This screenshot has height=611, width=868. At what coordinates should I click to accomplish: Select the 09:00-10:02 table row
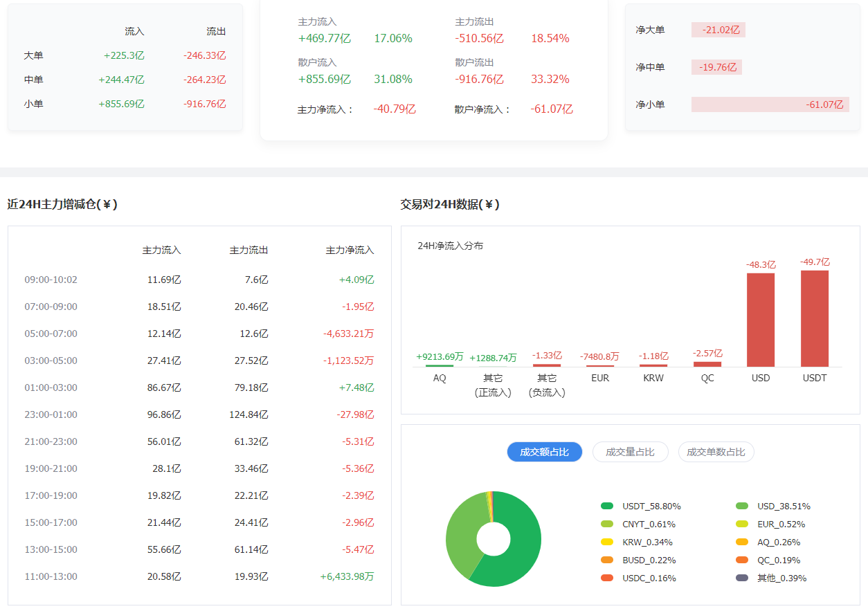(194, 280)
